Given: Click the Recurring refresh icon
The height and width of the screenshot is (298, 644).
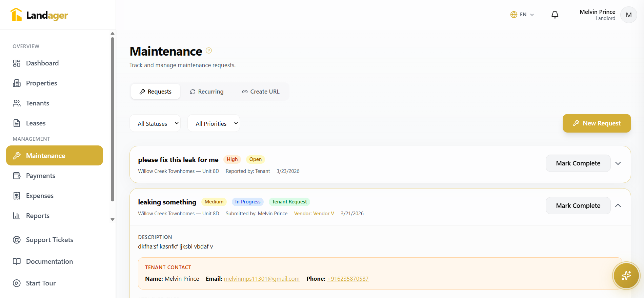Looking at the screenshot, I should click(x=193, y=92).
